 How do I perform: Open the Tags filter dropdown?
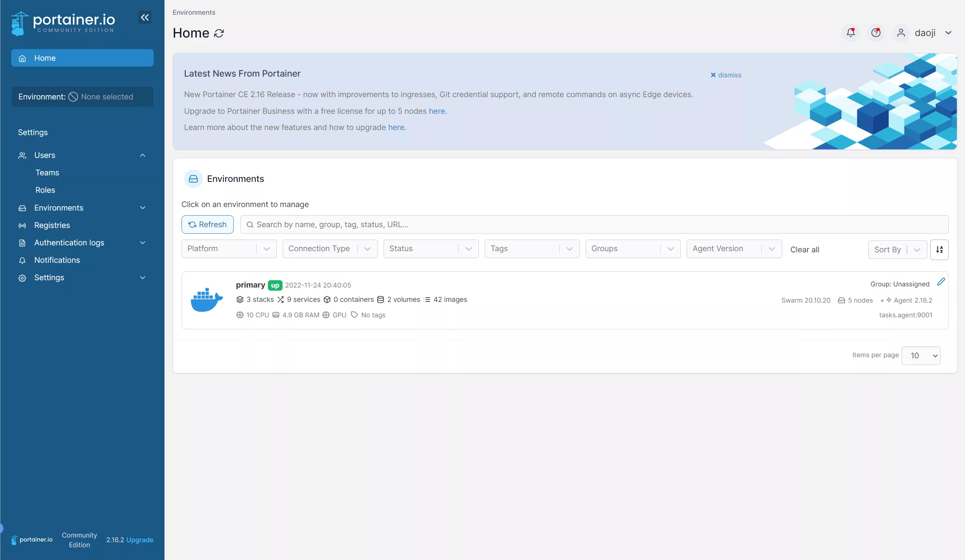click(532, 248)
